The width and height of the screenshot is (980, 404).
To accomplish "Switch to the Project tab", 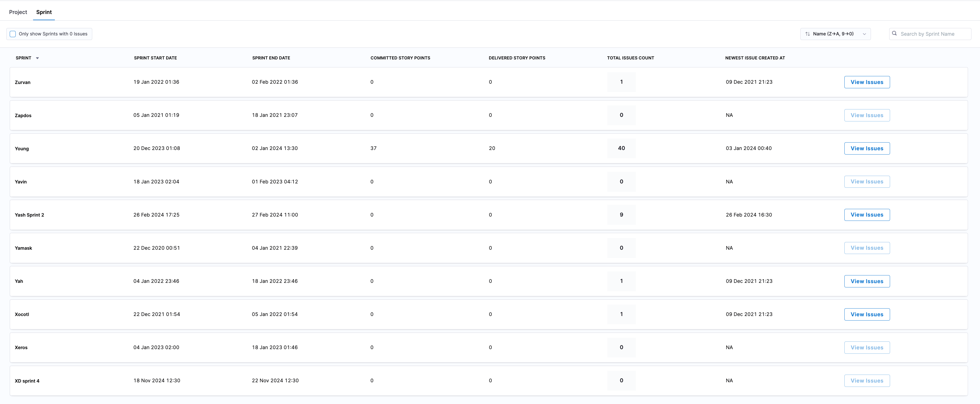I will 18,12.
